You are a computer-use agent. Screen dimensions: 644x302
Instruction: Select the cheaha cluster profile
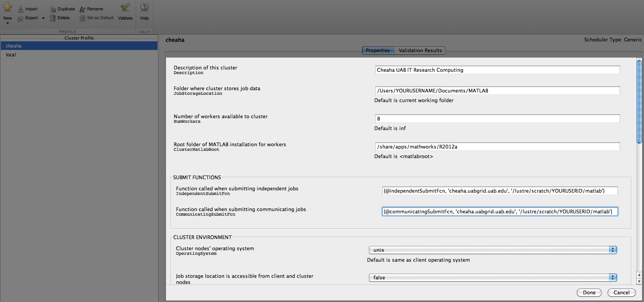(x=13, y=46)
